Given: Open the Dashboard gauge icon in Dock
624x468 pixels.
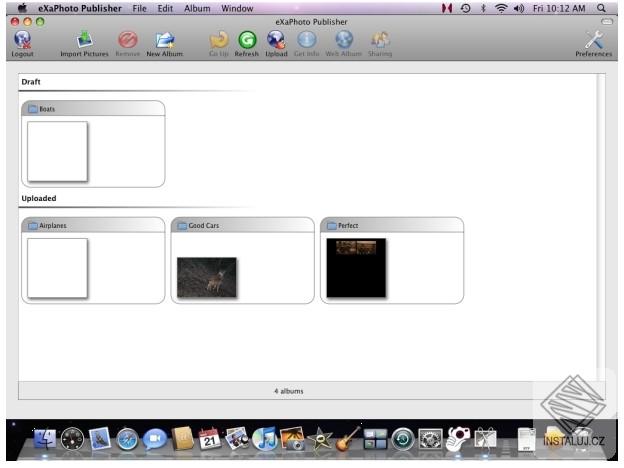Looking at the screenshot, I should 72,439.
